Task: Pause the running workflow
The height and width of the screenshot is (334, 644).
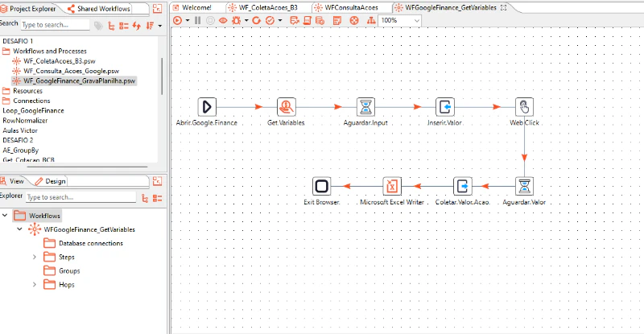Action: pyautogui.click(x=197, y=20)
